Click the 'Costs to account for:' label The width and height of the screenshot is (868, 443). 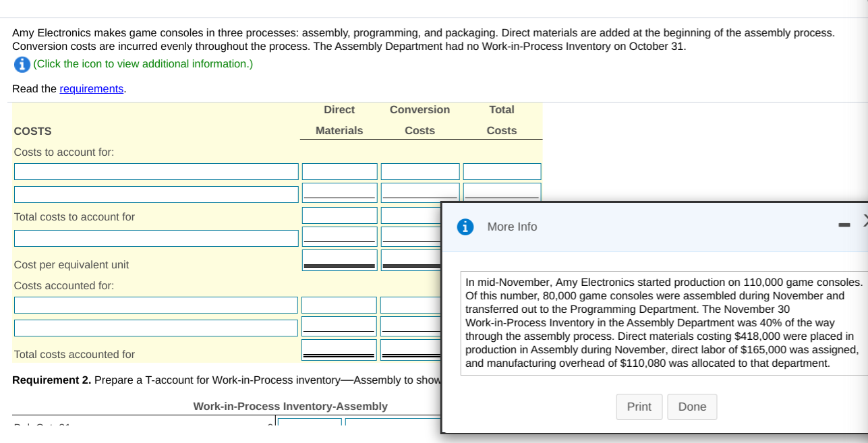coord(64,152)
